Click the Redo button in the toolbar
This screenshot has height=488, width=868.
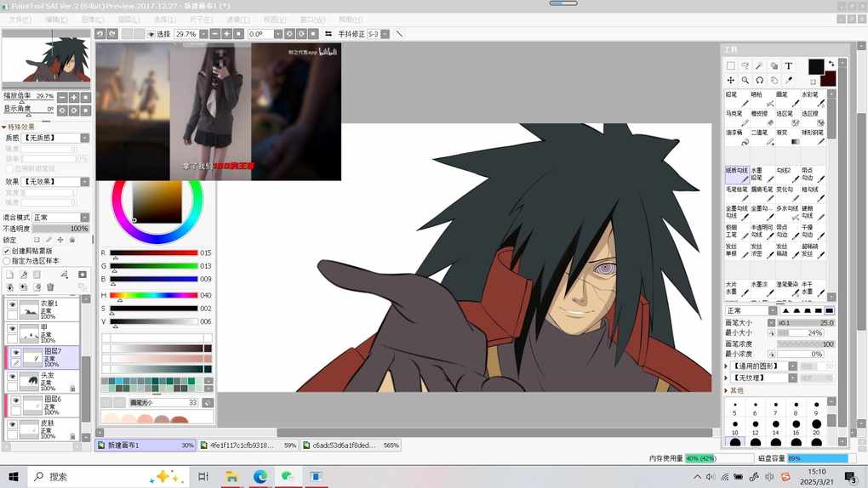coord(111,34)
